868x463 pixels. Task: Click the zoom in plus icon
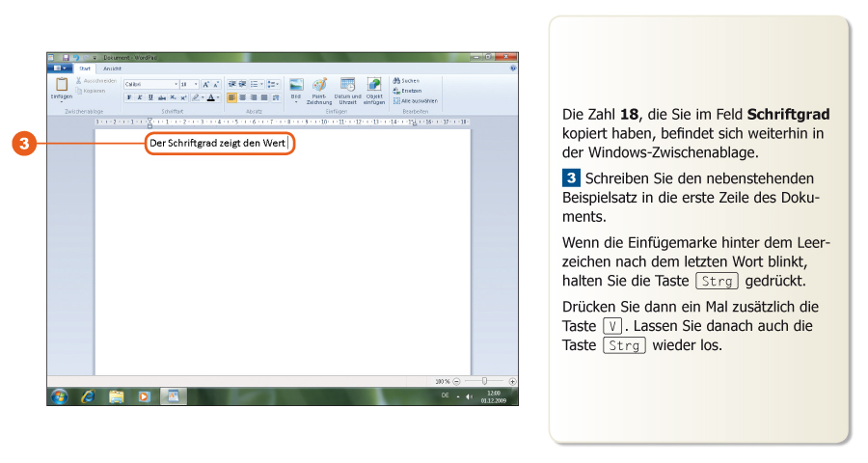click(x=512, y=382)
